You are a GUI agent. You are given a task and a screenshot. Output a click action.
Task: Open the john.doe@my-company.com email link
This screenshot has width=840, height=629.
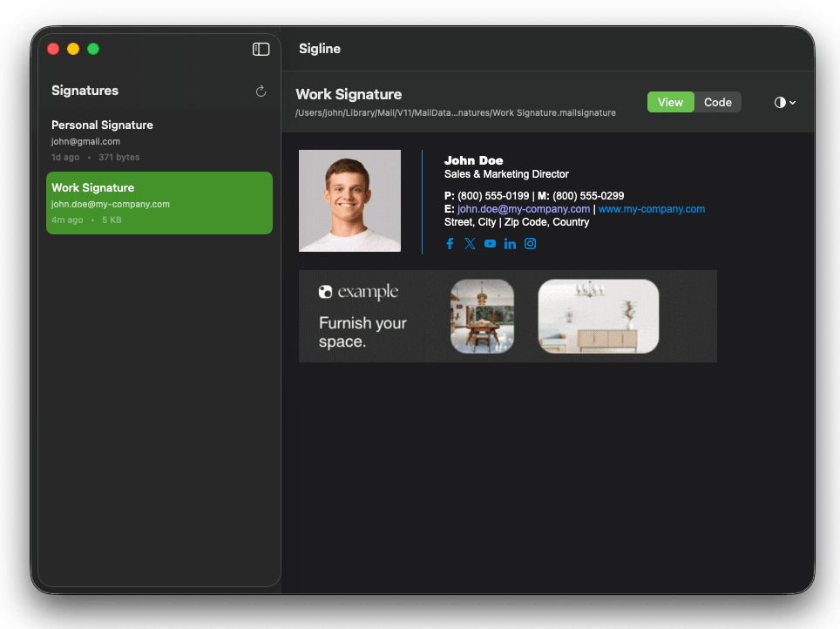click(523, 208)
